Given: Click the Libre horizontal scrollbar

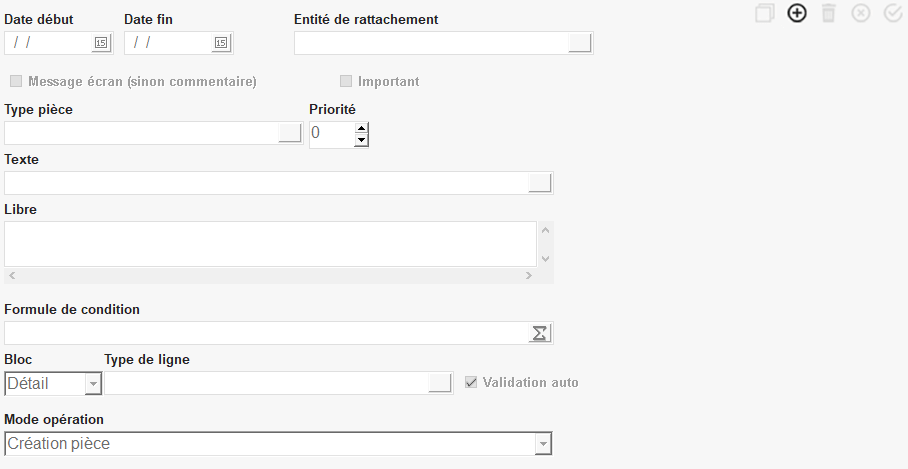Looking at the screenshot, I should [270, 275].
